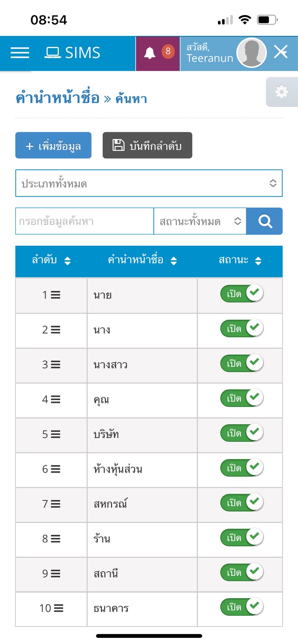This screenshot has width=298, height=644.
Task: Open the สถานะทั้งหมด status dropdown
Action: (200, 221)
